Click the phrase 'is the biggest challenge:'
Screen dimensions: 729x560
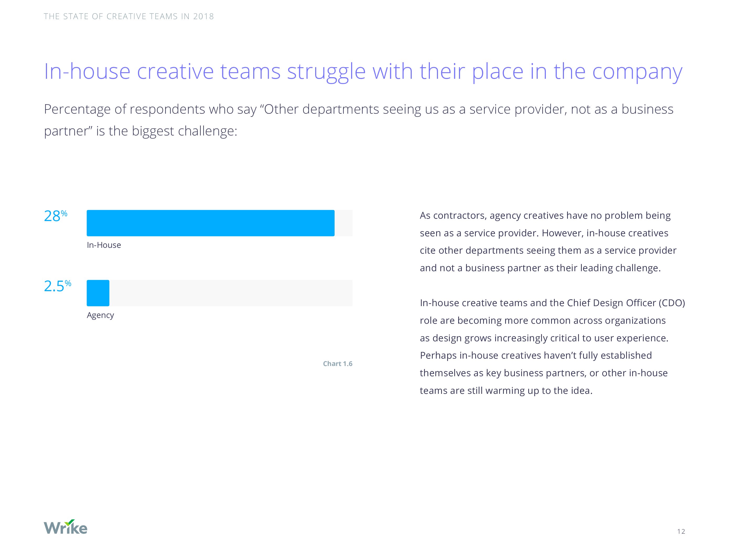coord(167,131)
